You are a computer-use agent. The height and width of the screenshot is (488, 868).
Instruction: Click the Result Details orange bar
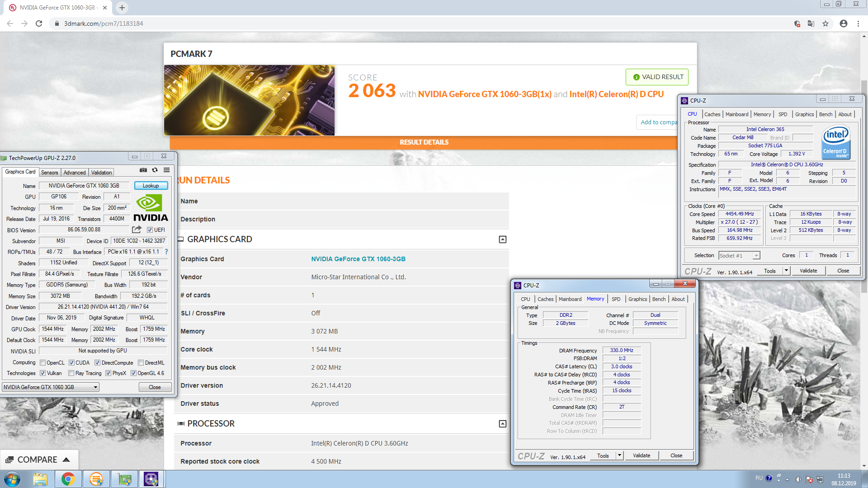point(424,142)
